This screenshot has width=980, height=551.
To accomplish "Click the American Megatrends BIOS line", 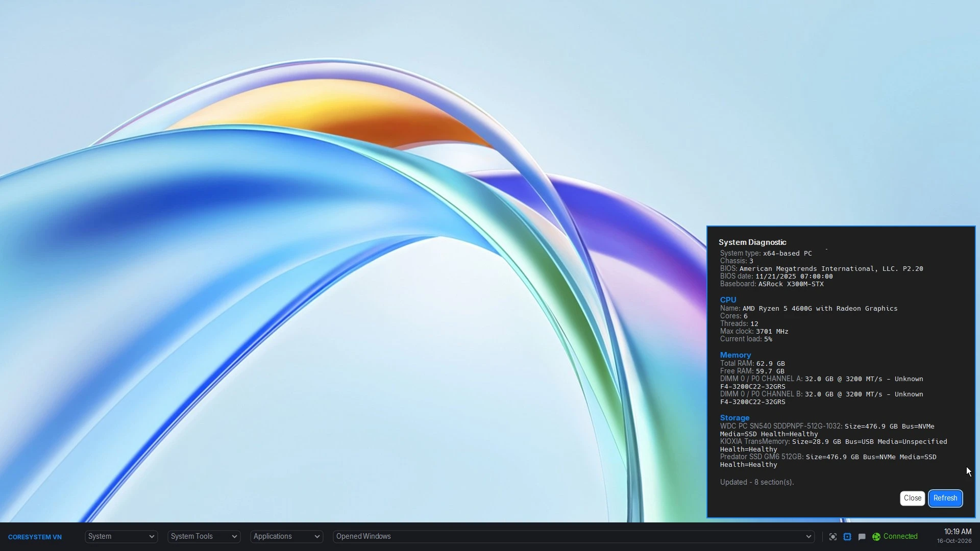I will point(821,269).
